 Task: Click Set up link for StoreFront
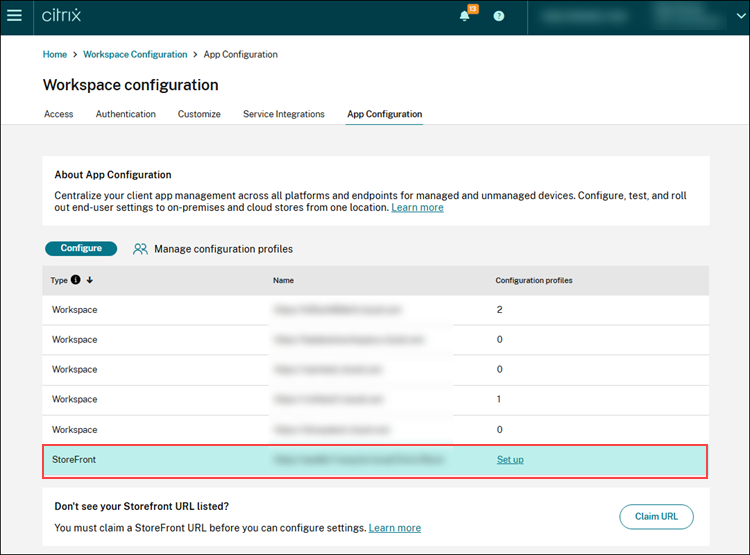510,460
